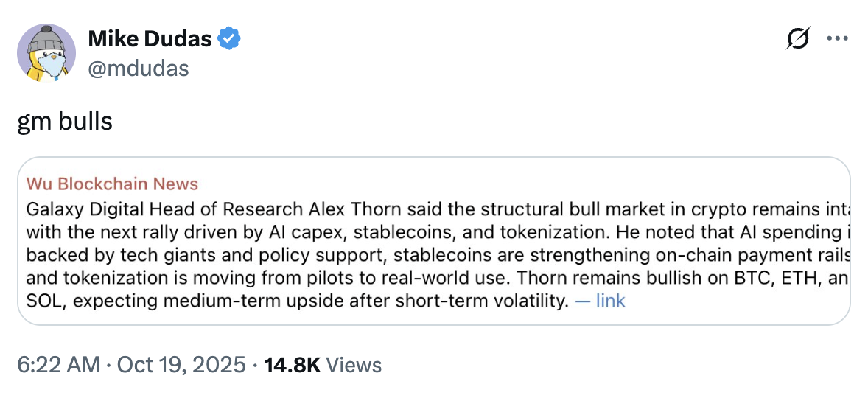Click the blue verified checkmark badge

tap(228, 39)
